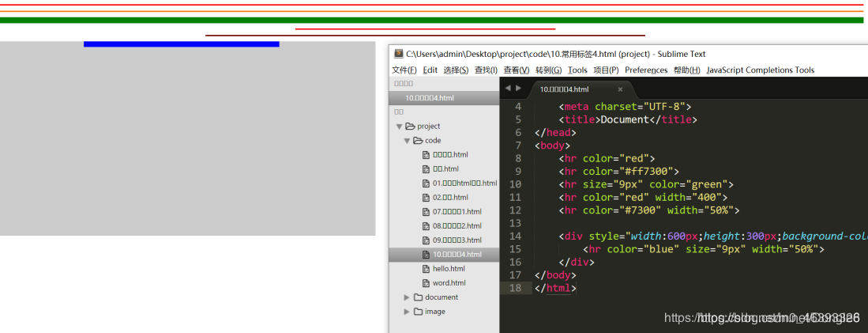Open the Tools menu

(x=577, y=70)
